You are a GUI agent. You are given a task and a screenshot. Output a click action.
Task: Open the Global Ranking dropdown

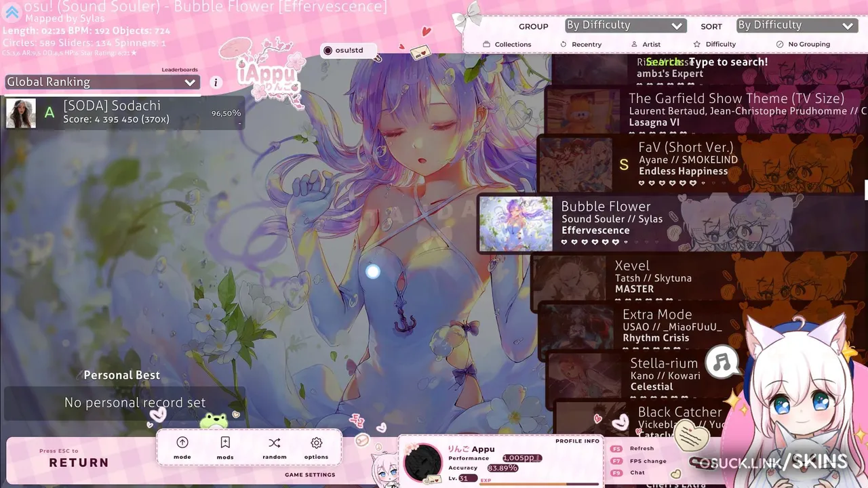[102, 82]
